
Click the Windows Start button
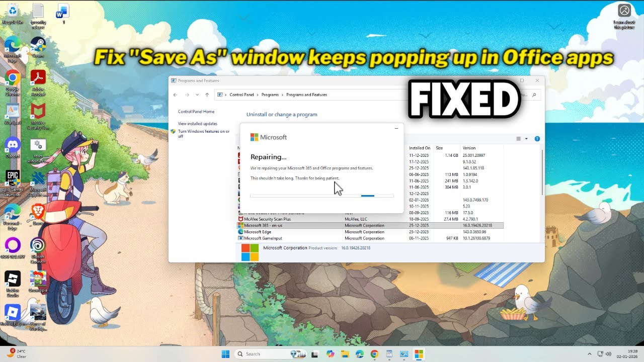(x=225, y=354)
